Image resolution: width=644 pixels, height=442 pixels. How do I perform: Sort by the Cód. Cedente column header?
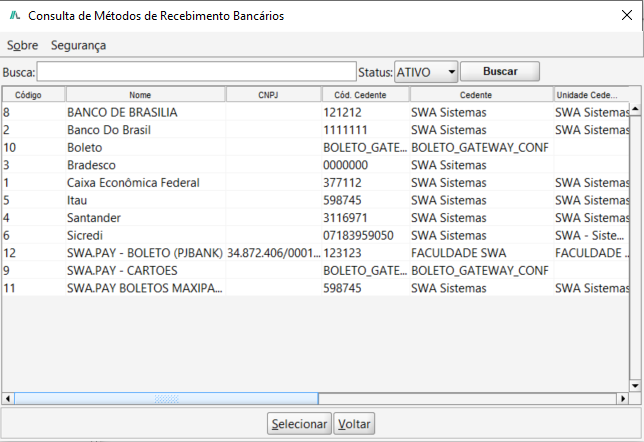366,95
